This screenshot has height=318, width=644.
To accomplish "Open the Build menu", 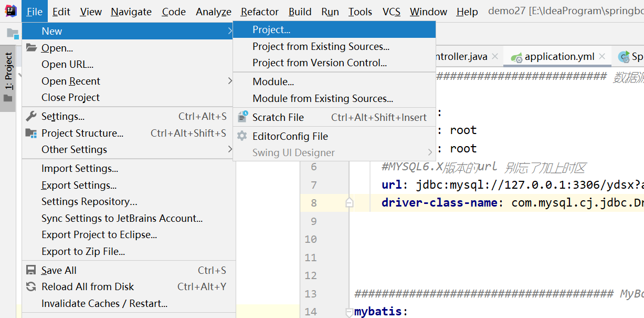I will click(x=300, y=12).
